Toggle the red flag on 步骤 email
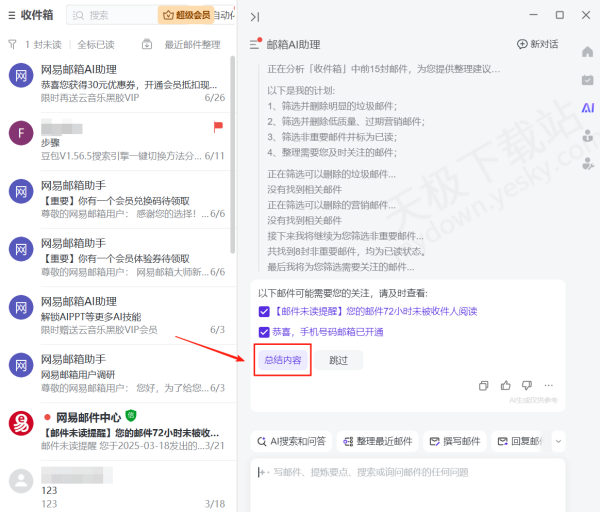Image resolution: width=600 pixels, height=512 pixels. tap(217, 127)
